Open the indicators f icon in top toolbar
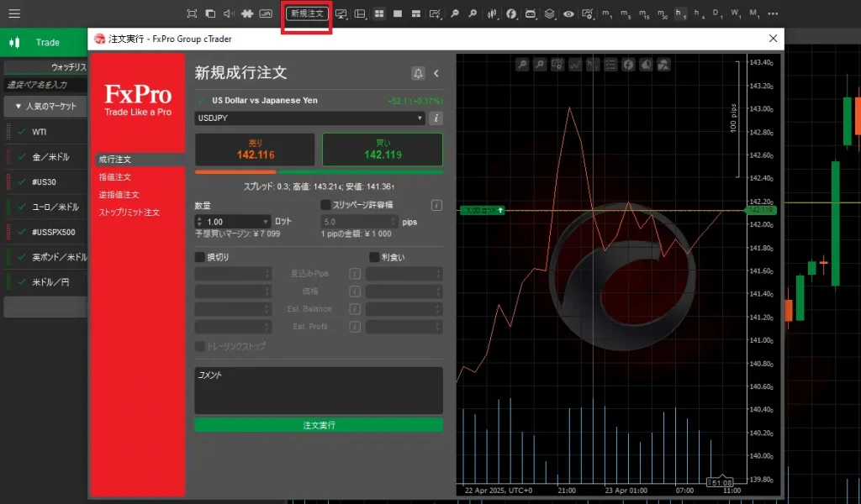This screenshot has width=861, height=504. coord(511,13)
